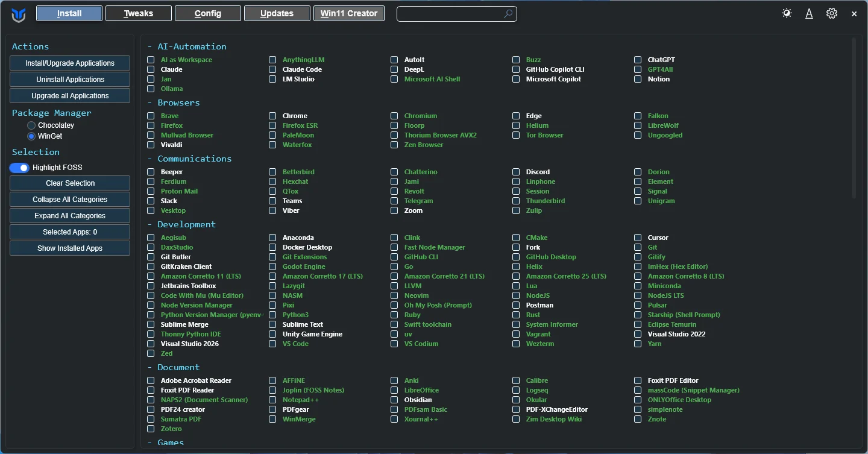Tick the GitHub Desktop checkbox

(516, 257)
